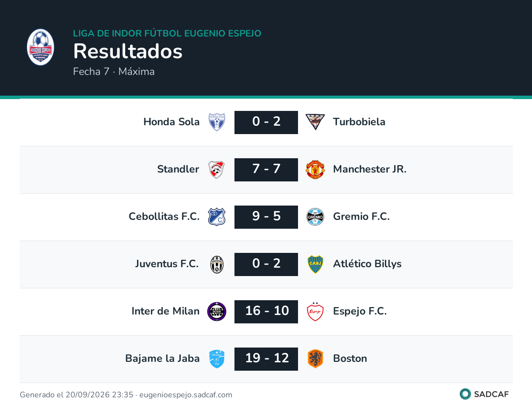532x420 pixels.
Task: Click the Cebollitas F.C. blue shield
Action: (216, 217)
